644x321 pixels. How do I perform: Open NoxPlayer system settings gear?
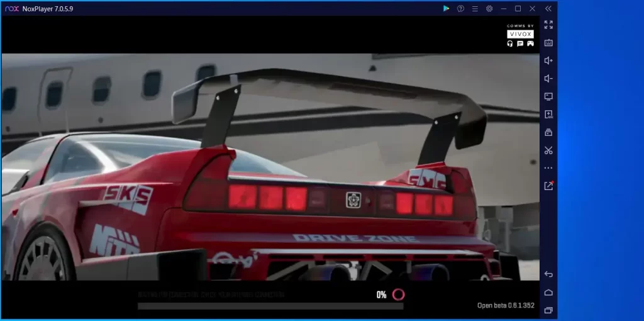[x=489, y=9]
